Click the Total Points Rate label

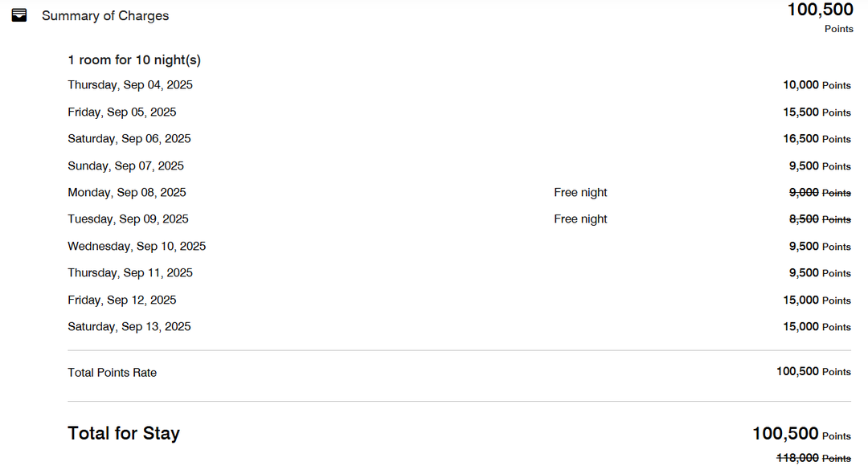(x=112, y=373)
